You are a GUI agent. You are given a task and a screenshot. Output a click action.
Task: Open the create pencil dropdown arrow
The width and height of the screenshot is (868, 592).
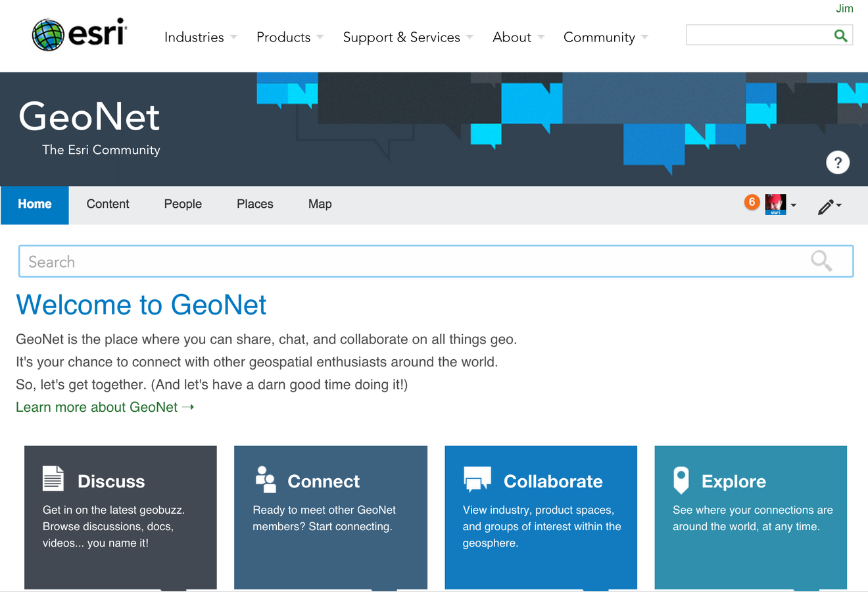tap(839, 205)
